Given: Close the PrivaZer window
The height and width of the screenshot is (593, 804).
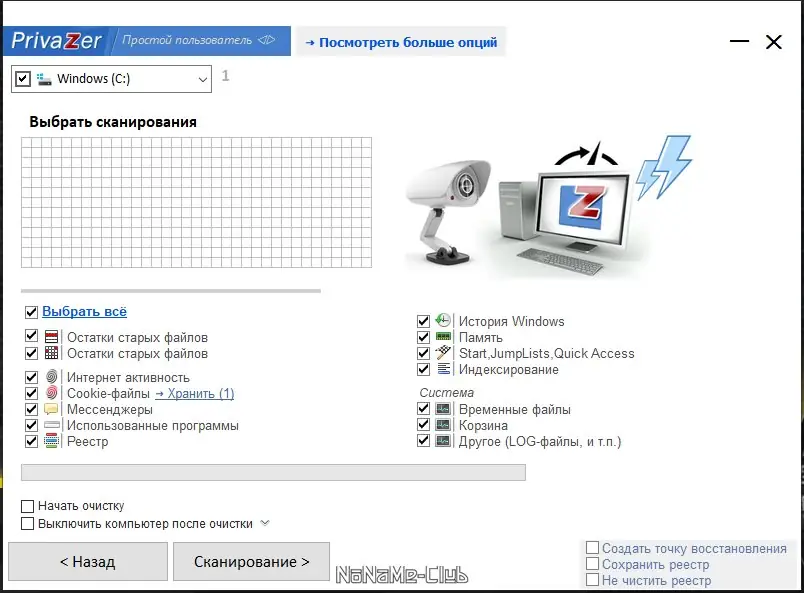Looking at the screenshot, I should point(774,42).
